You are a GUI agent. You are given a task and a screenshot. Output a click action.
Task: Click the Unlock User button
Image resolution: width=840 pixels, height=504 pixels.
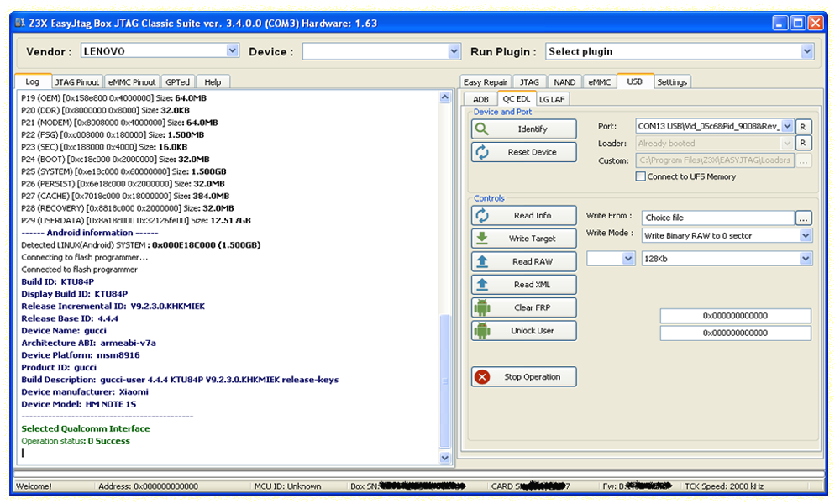pos(524,330)
